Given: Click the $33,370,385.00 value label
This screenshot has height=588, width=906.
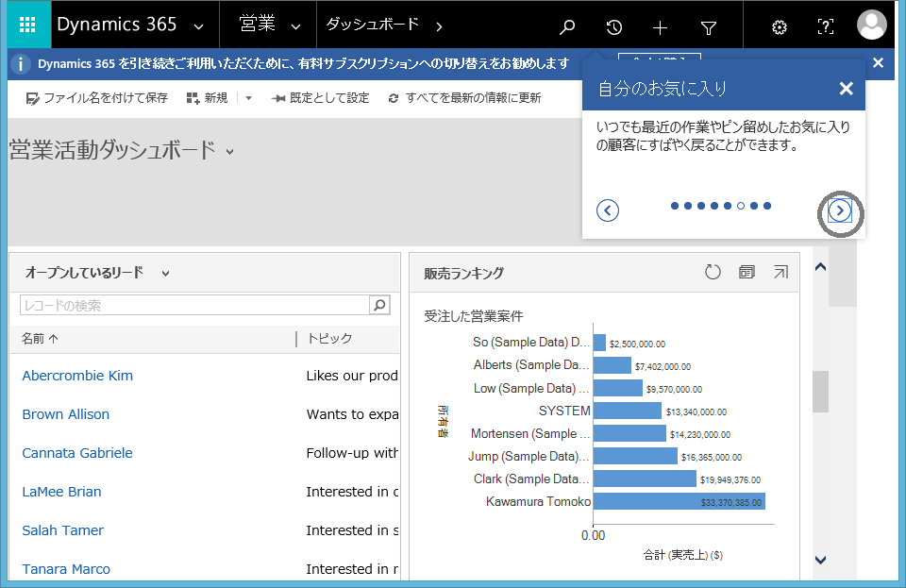Looking at the screenshot, I should point(730,502).
